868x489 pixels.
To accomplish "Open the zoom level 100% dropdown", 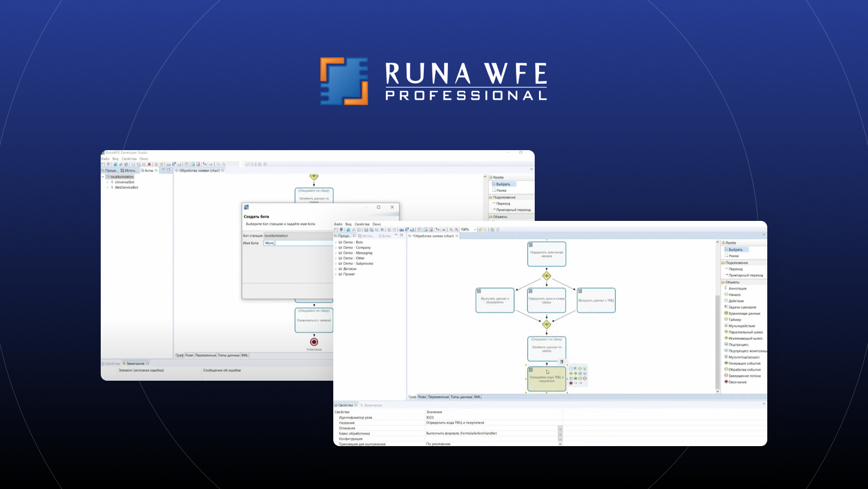I will [x=475, y=229].
